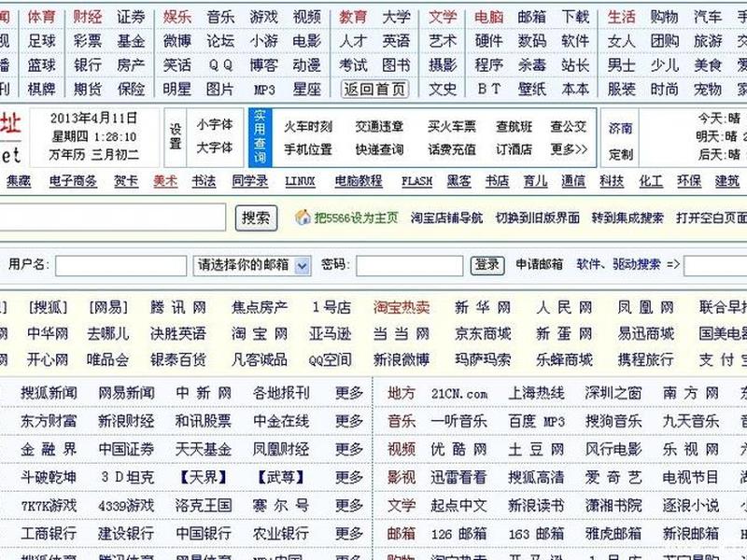Open 新浪微博 link
The height and width of the screenshot is (560, 747).
(402, 359)
